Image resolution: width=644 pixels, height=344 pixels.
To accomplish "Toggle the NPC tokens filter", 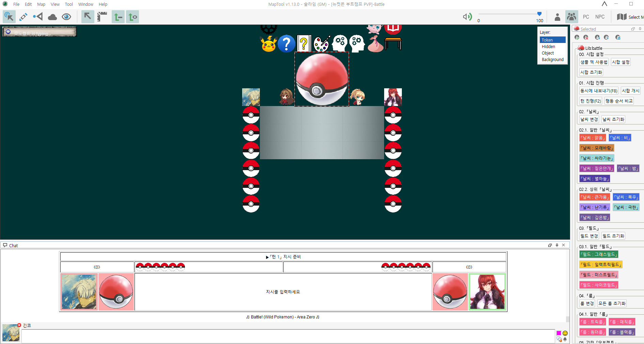I will [600, 17].
